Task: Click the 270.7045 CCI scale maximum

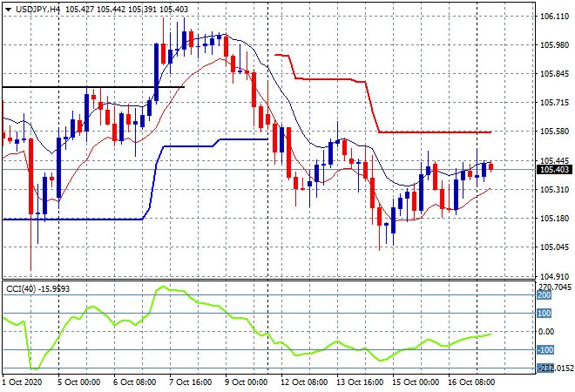Action: coord(554,287)
